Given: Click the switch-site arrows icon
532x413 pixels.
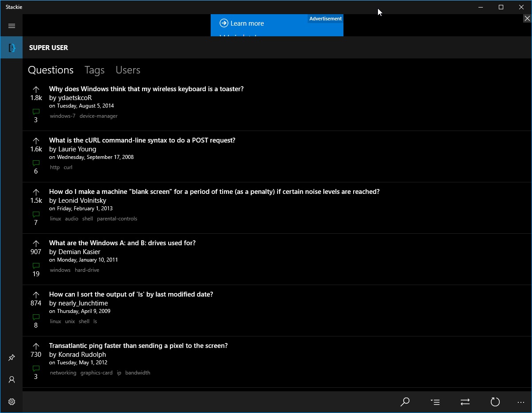Looking at the screenshot, I should [x=465, y=402].
